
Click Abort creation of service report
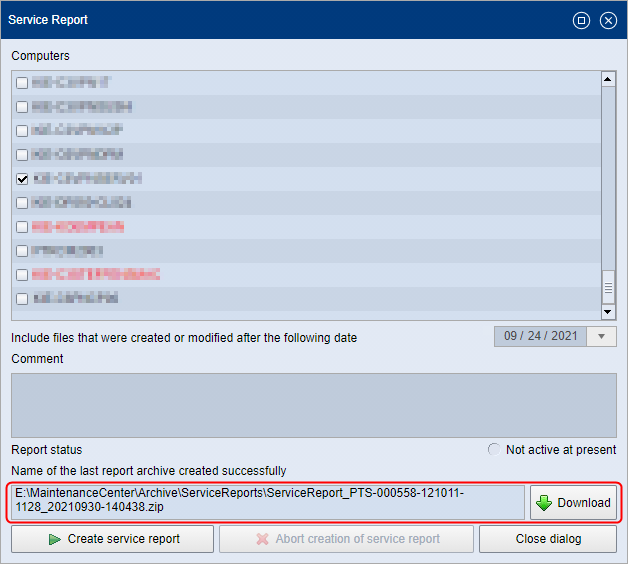tap(346, 539)
